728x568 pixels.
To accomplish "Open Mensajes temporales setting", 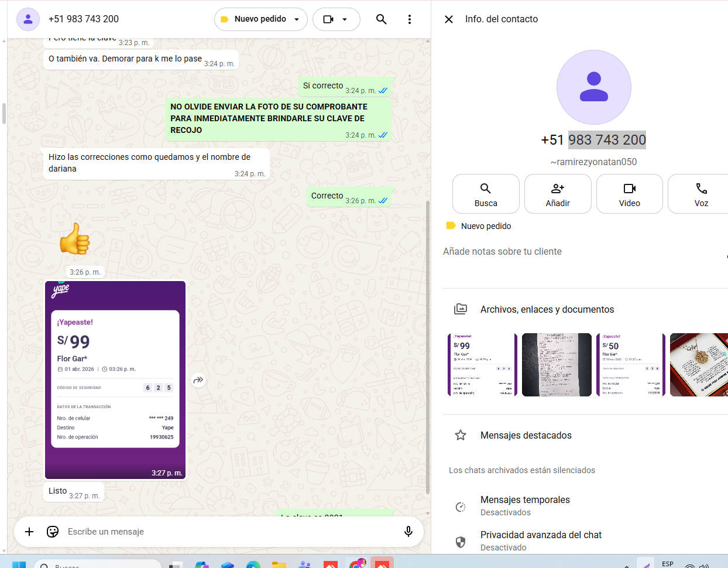I will pyautogui.click(x=524, y=505).
